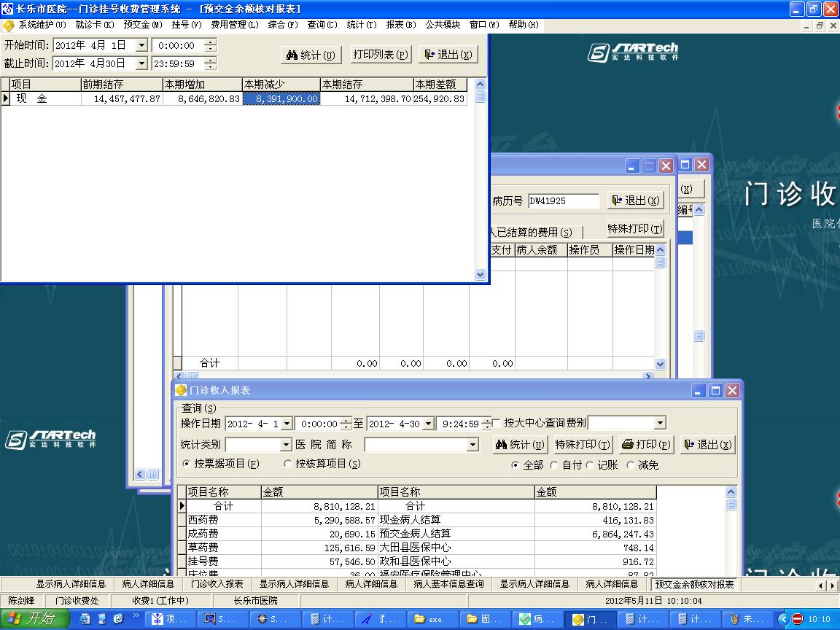This screenshot has width=840, height=630.
Task: Switch to 门诊收入报表 window tab at bottom
Action: 217,584
